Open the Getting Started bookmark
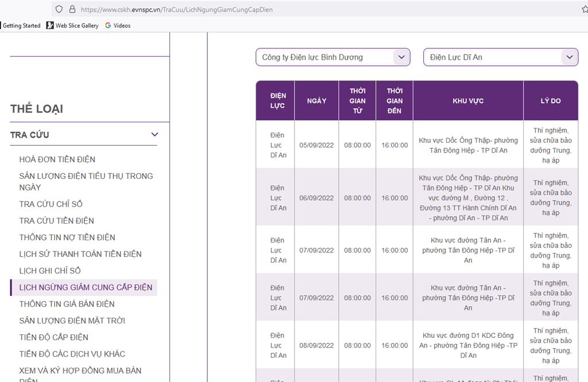 [x=21, y=25]
